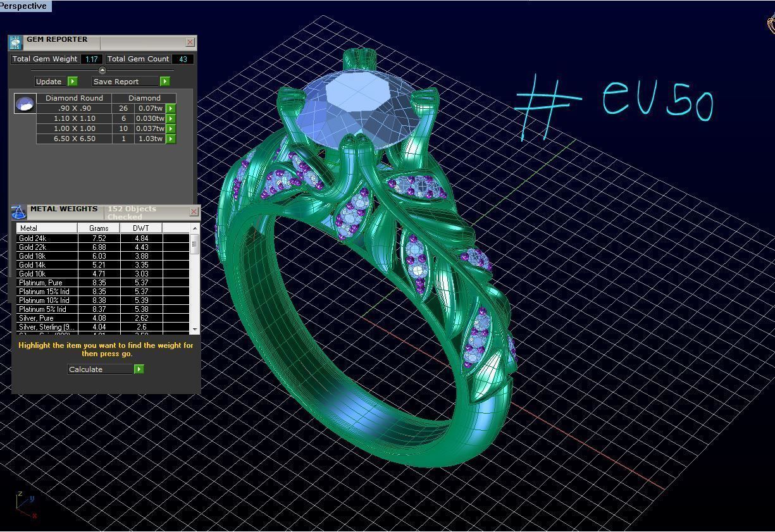The width and height of the screenshot is (775, 532).
Task: Close the Metal Weights panel
Action: tap(194, 211)
